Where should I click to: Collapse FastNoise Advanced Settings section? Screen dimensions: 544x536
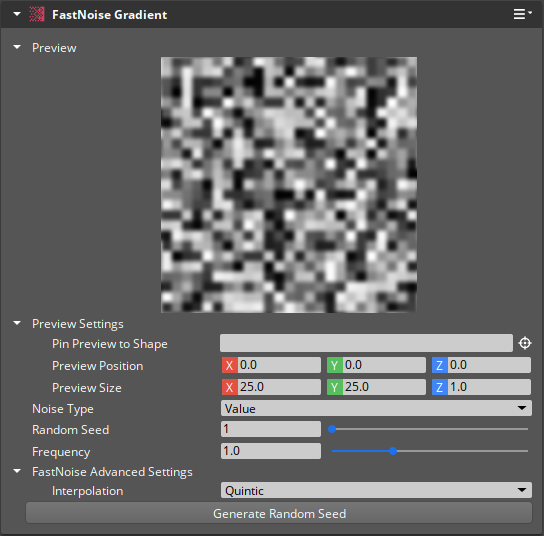pos(17,471)
